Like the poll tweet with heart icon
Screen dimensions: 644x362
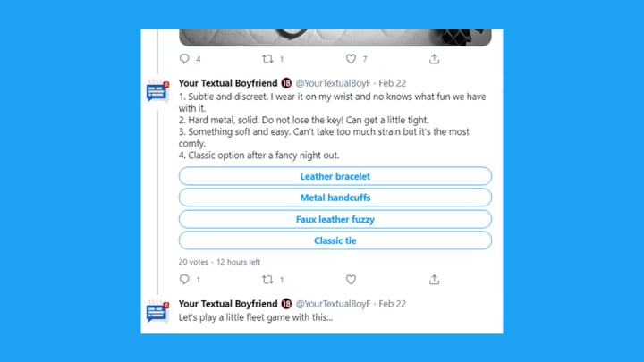[x=351, y=280]
